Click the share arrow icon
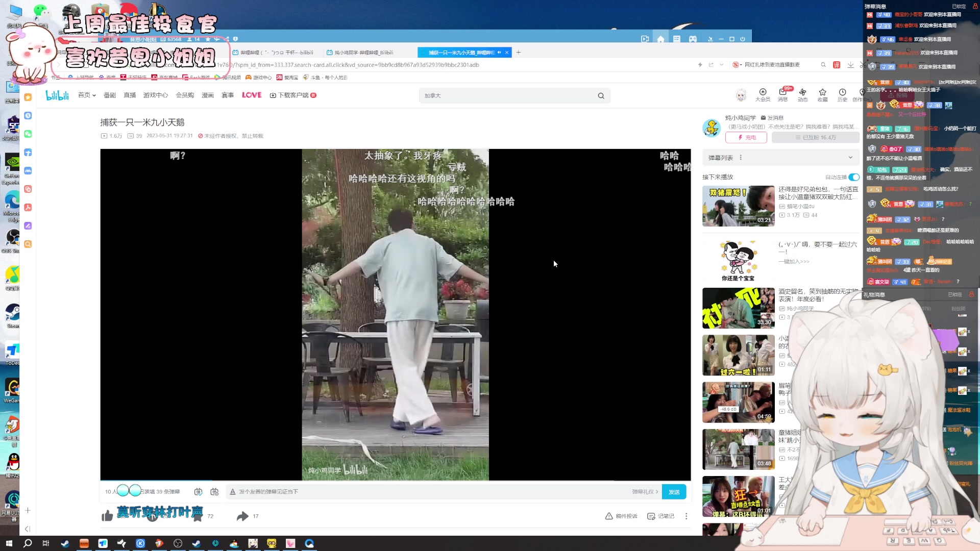 [242, 516]
